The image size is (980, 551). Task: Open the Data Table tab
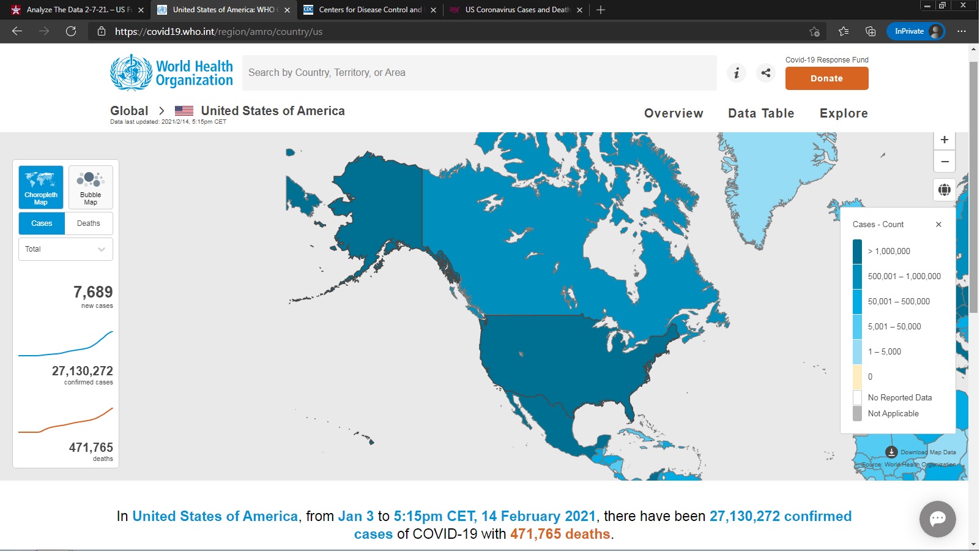pyautogui.click(x=760, y=113)
